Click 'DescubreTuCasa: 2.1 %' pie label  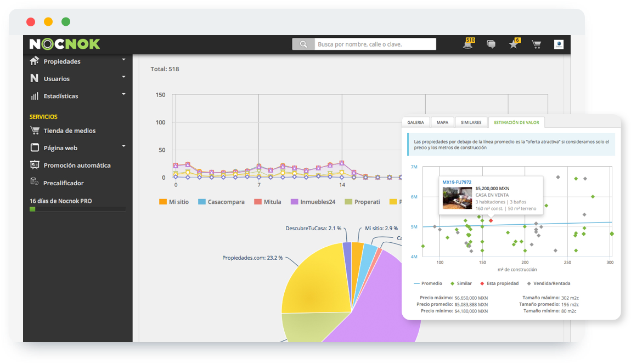click(x=313, y=228)
